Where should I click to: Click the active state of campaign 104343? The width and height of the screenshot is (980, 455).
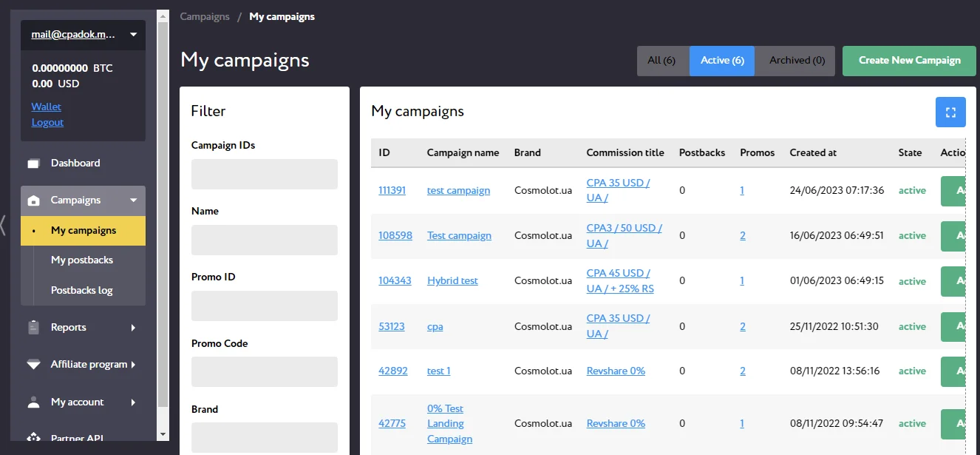[x=912, y=281]
